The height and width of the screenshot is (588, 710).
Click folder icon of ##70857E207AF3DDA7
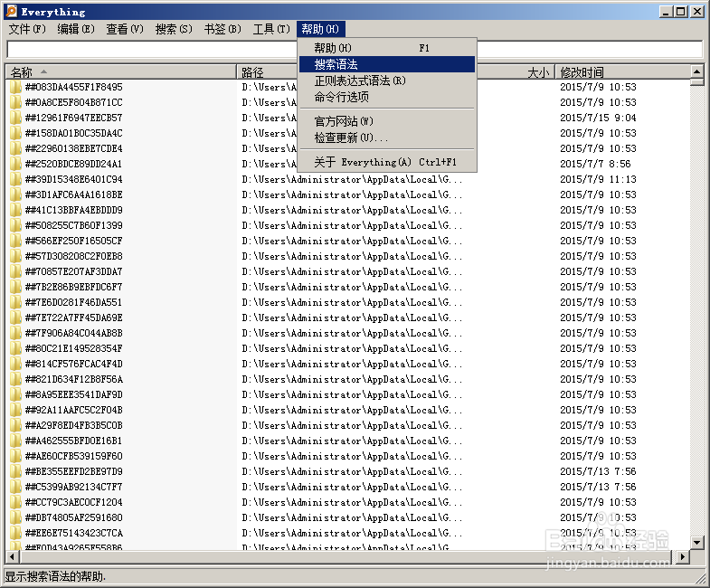[x=15, y=271]
